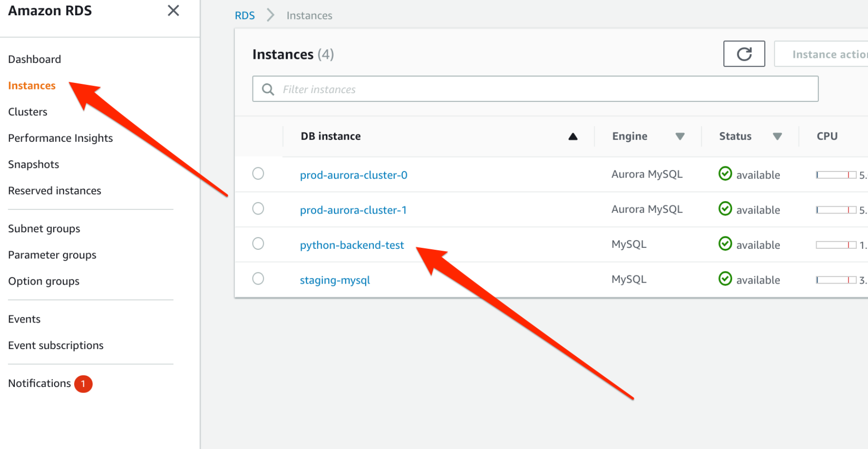Click the available status icon for prod-aurora-cluster-0
The height and width of the screenshot is (449, 868).
point(725,174)
